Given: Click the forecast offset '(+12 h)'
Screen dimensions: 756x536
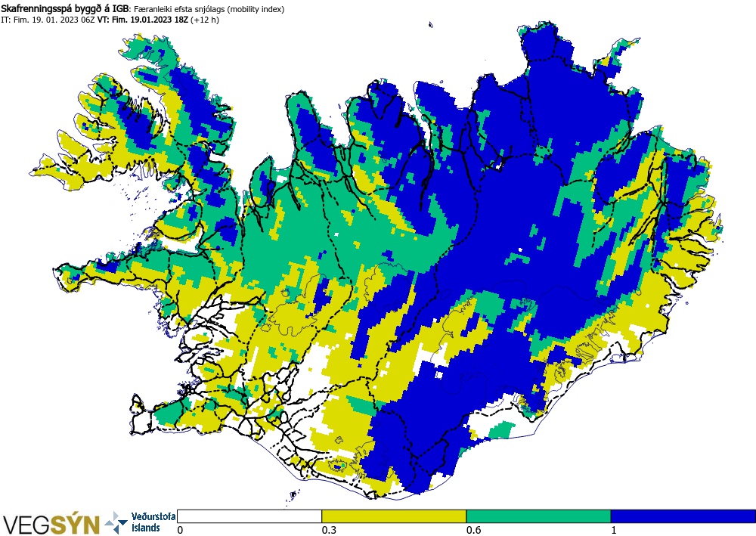Looking at the screenshot, I should [205, 20].
